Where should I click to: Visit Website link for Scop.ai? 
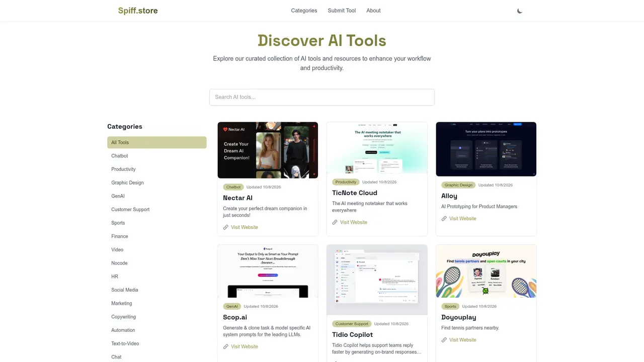245,346
